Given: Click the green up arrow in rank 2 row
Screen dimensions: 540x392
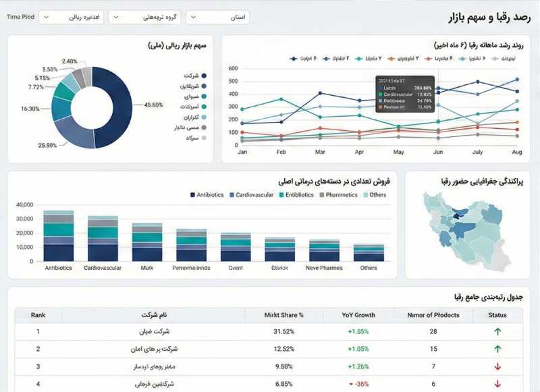Looking at the screenshot, I should point(497,349).
